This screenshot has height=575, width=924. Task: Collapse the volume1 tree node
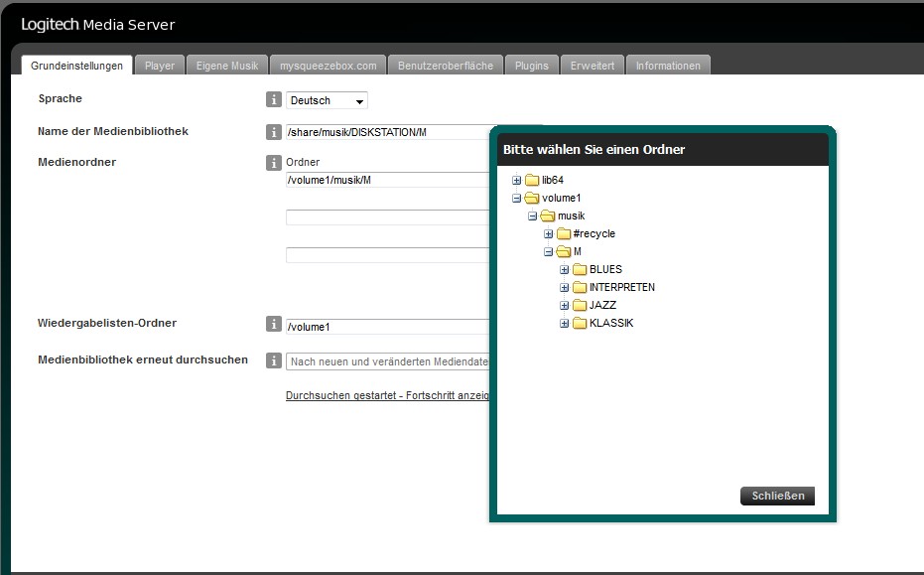click(x=516, y=198)
